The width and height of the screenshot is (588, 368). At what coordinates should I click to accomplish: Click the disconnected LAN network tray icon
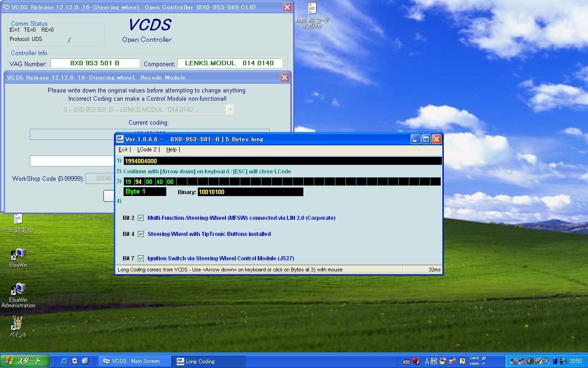pos(522,361)
